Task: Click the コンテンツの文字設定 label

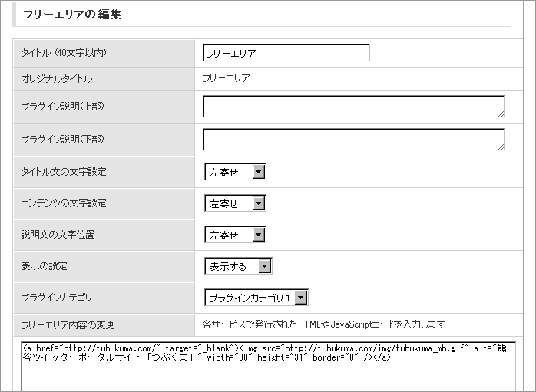Action: tap(64, 203)
